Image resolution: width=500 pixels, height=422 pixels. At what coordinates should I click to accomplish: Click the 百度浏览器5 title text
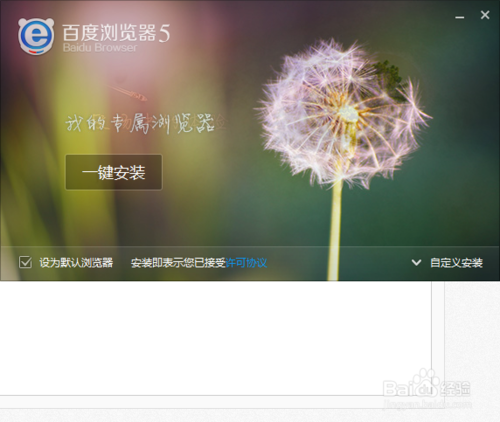tap(116, 33)
